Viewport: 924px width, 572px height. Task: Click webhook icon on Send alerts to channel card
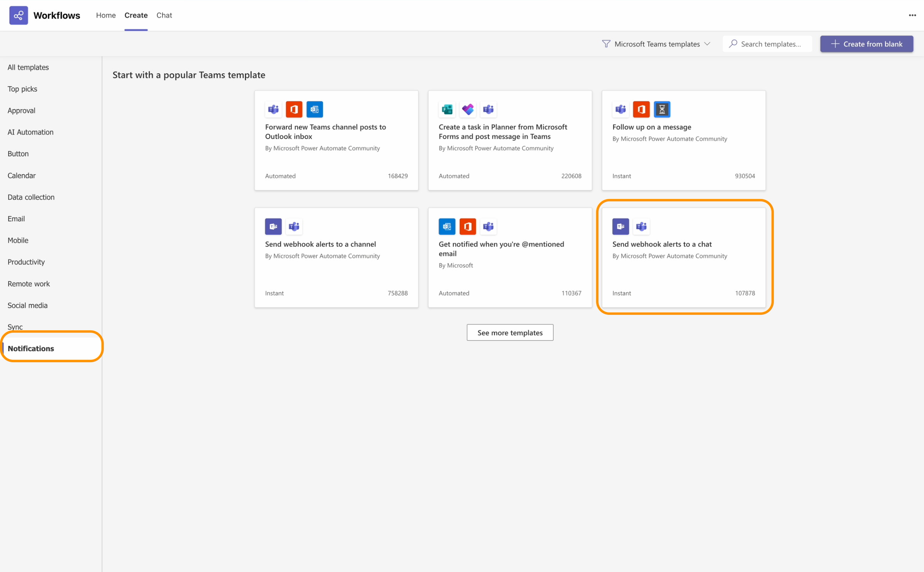[x=273, y=227]
